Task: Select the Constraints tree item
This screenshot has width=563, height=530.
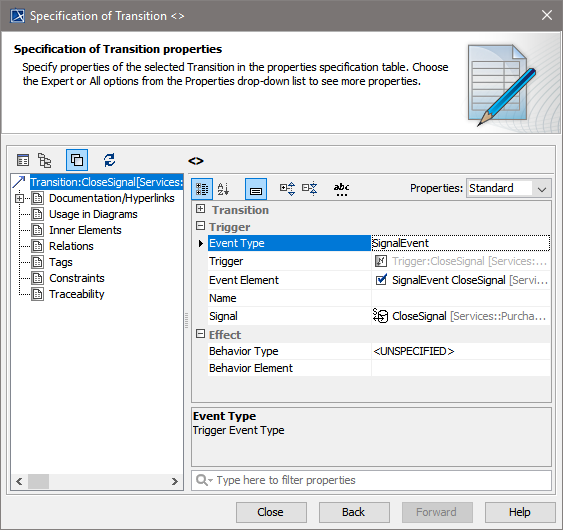Action: click(76, 278)
